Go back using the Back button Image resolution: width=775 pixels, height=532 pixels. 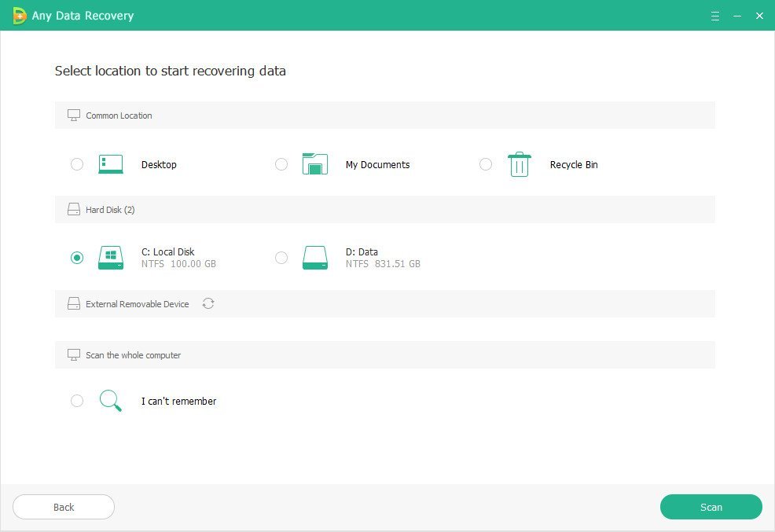[64, 507]
